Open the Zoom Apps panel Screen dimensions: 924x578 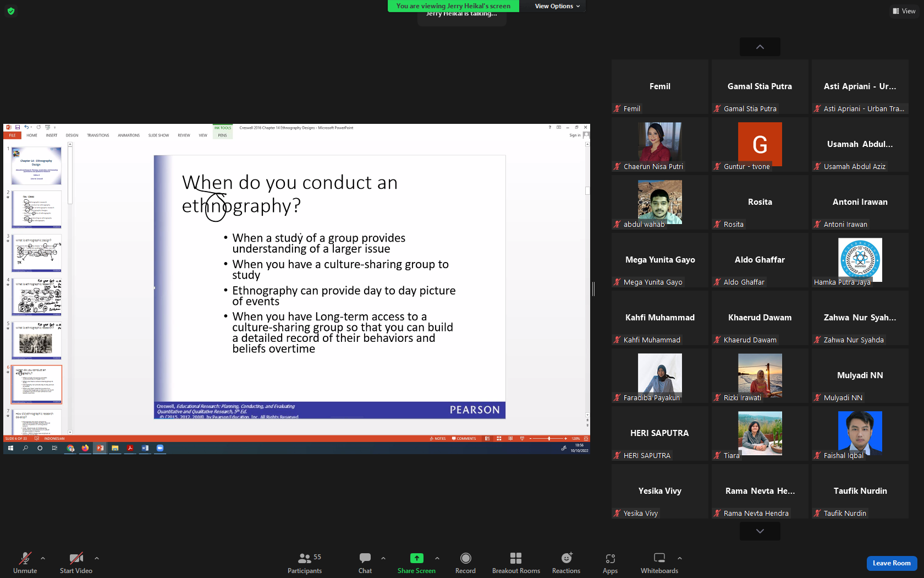[610, 563]
